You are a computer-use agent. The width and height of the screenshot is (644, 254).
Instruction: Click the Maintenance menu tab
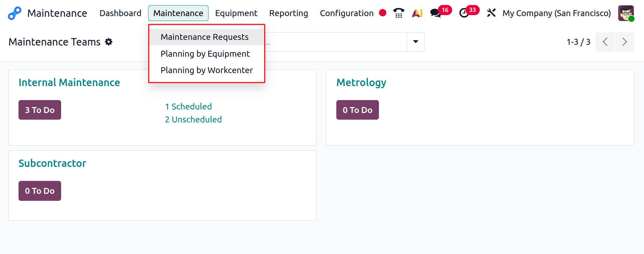coord(178,13)
